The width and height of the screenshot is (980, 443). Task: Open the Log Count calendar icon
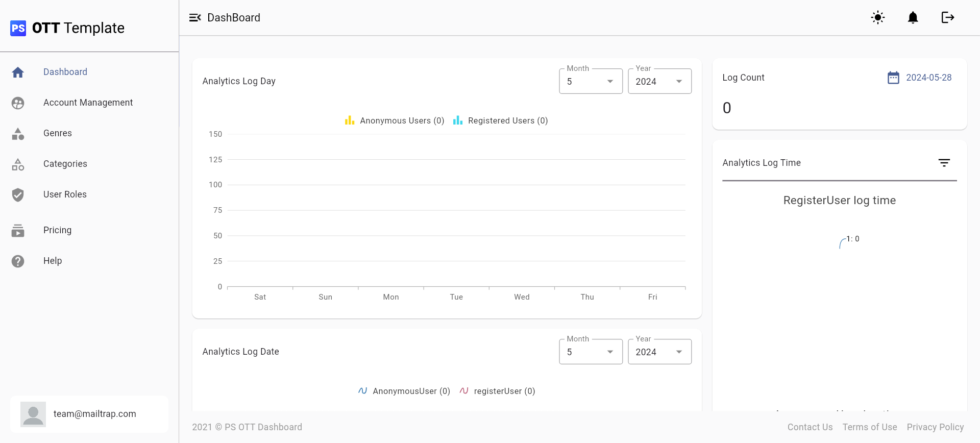click(893, 78)
